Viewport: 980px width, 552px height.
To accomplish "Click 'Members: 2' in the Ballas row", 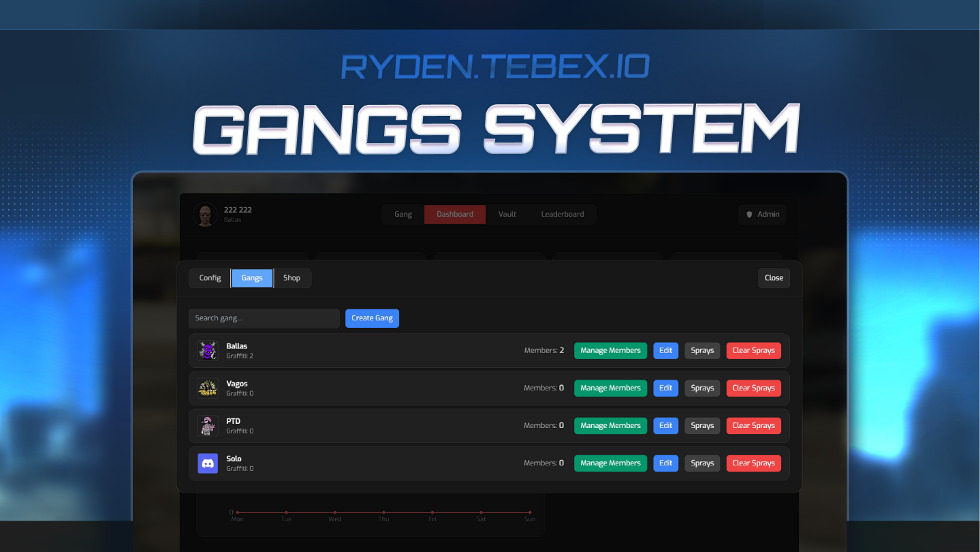I will point(544,351).
